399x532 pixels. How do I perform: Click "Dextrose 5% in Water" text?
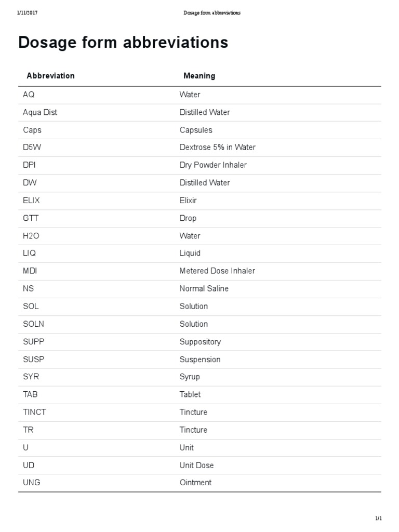218,148
